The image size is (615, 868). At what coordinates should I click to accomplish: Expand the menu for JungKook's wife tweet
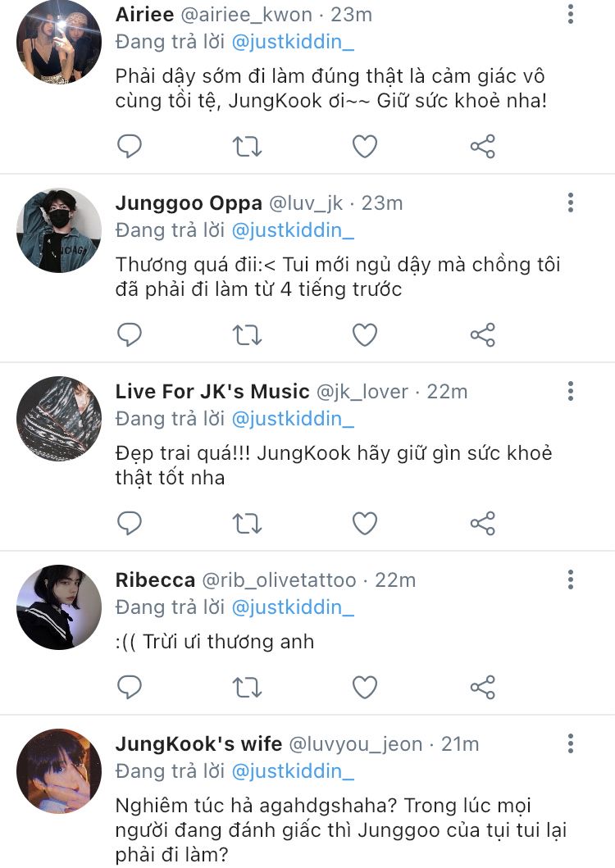tap(571, 743)
